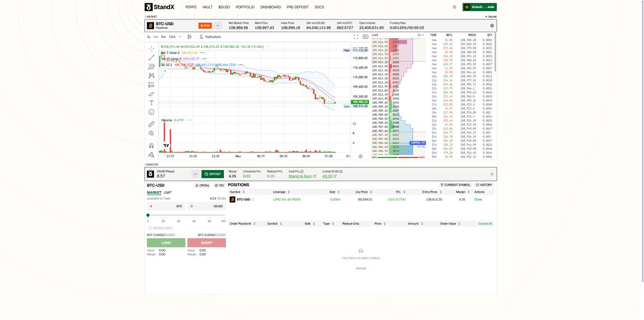
Task: Change the candlestick chart type
Action: [189, 37]
